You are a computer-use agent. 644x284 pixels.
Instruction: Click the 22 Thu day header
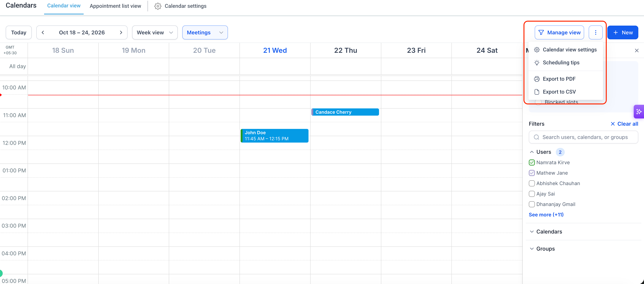pyautogui.click(x=346, y=50)
